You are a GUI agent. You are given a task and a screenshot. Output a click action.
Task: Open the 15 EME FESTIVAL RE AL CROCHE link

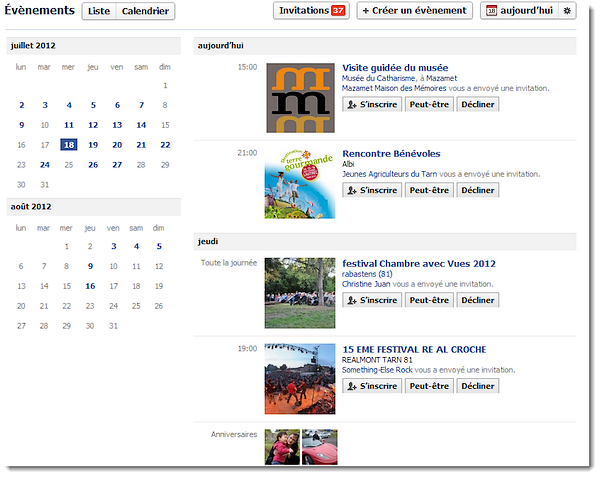[414, 349]
